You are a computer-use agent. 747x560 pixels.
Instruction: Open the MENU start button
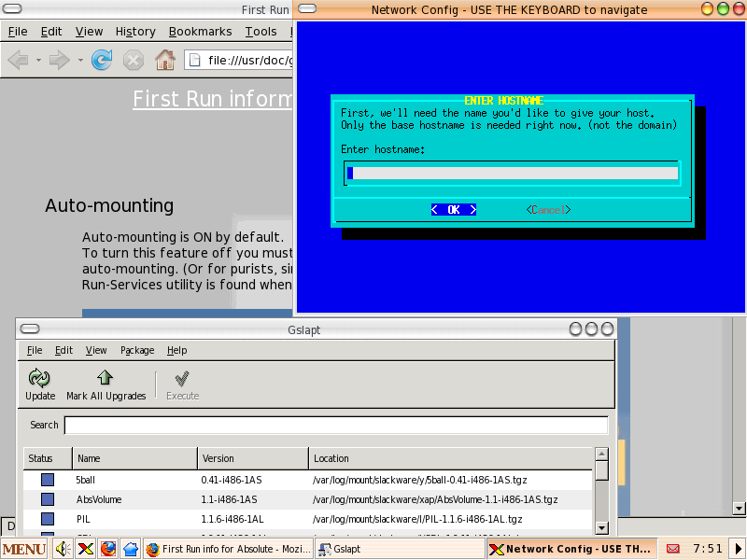pyautogui.click(x=24, y=549)
